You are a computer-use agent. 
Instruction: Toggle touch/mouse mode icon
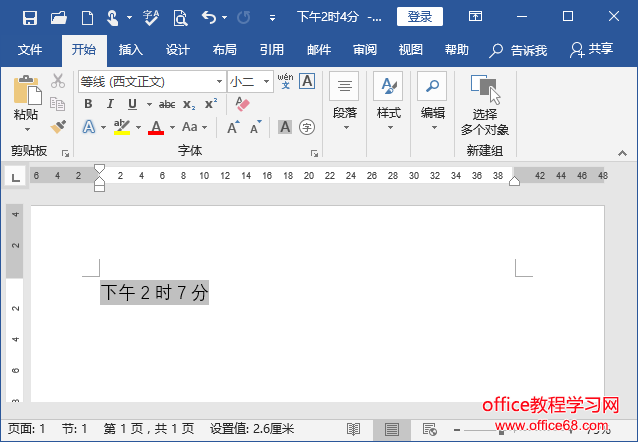(x=113, y=18)
